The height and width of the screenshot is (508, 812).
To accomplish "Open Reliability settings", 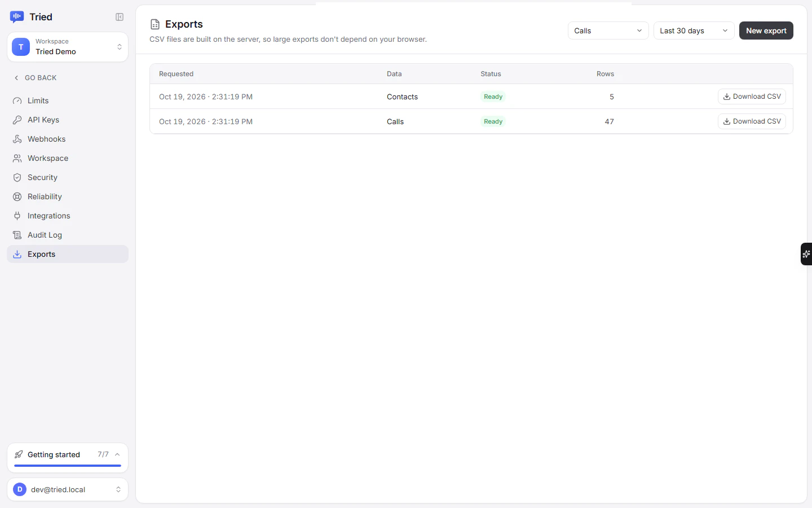I will pos(68,196).
